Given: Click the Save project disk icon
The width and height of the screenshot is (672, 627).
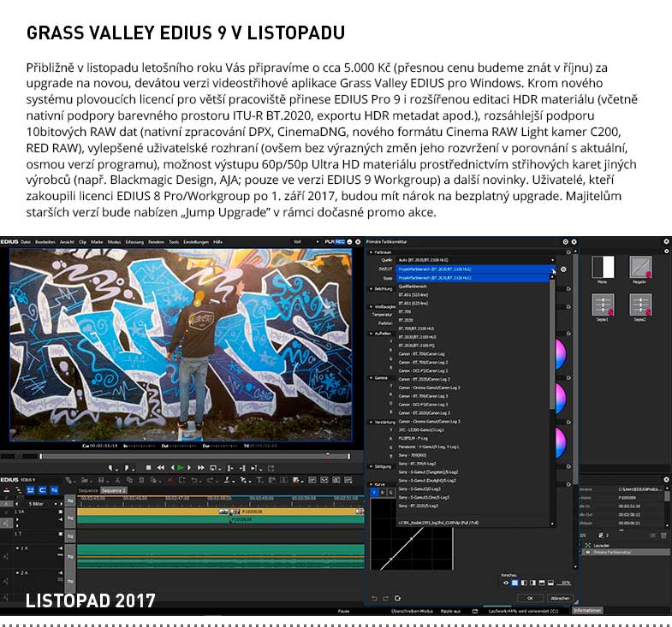Looking at the screenshot, I should click(x=101, y=480).
